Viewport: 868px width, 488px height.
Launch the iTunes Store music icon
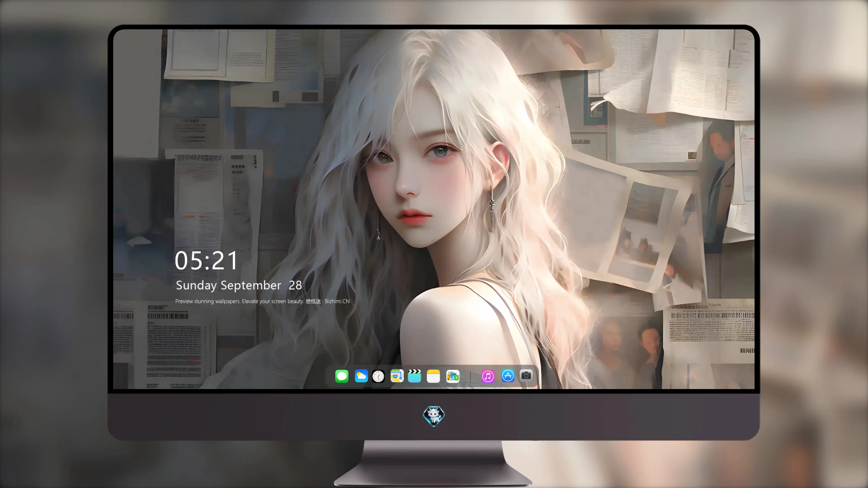point(488,376)
